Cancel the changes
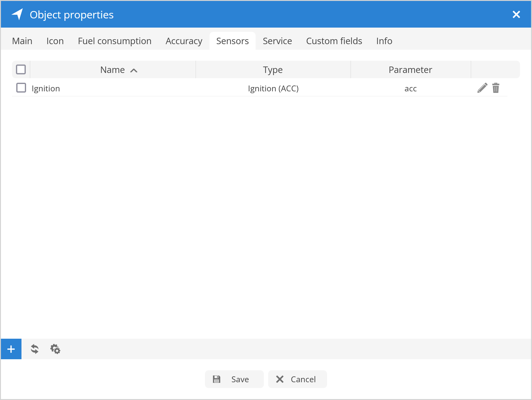Image resolution: width=532 pixels, height=400 pixels. [297, 379]
